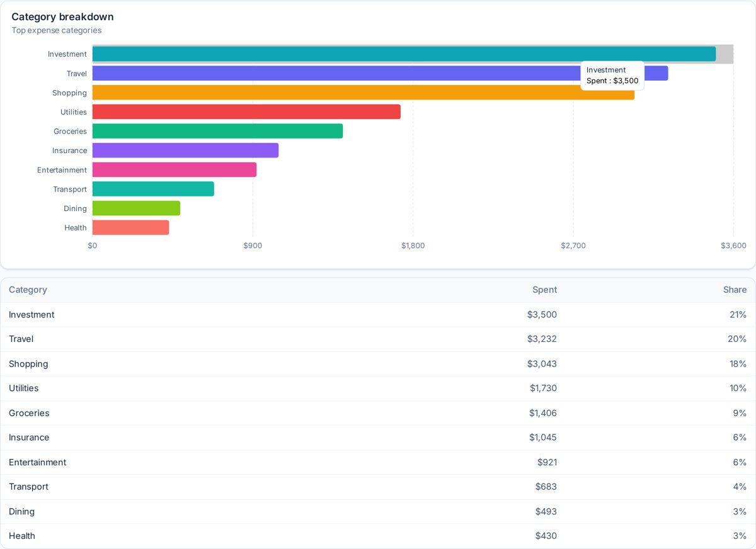This screenshot has height=549, width=756.
Task: Click the 'Category breakdown' heading
Action: (62, 17)
